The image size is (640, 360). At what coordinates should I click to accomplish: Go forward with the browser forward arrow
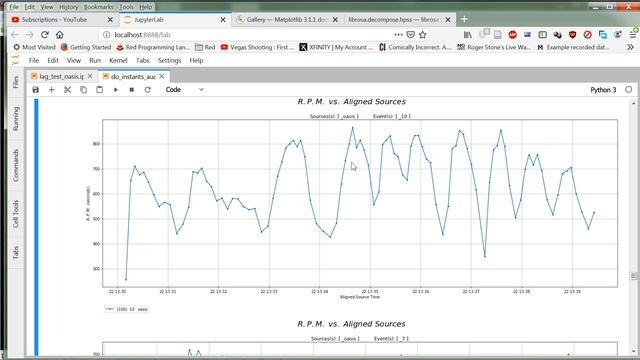(29, 35)
